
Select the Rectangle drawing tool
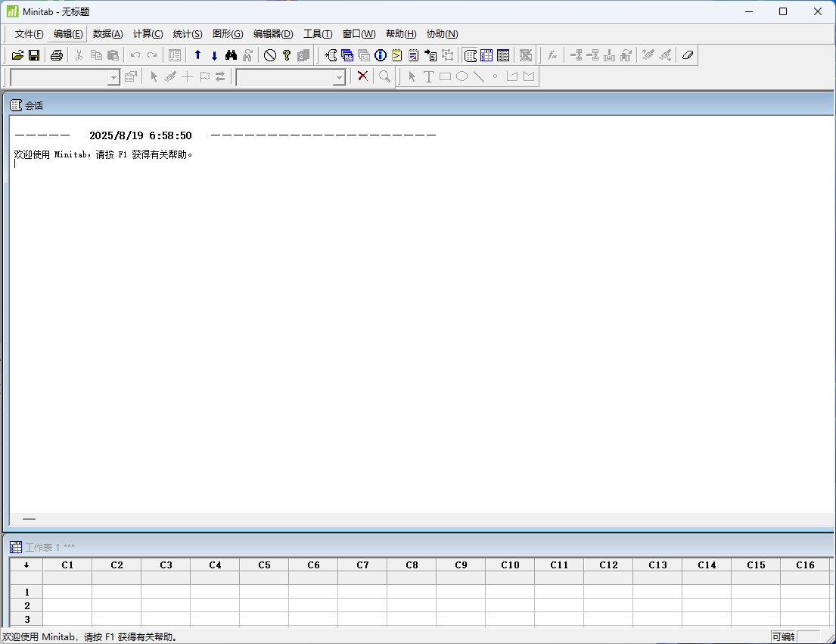[x=445, y=76]
